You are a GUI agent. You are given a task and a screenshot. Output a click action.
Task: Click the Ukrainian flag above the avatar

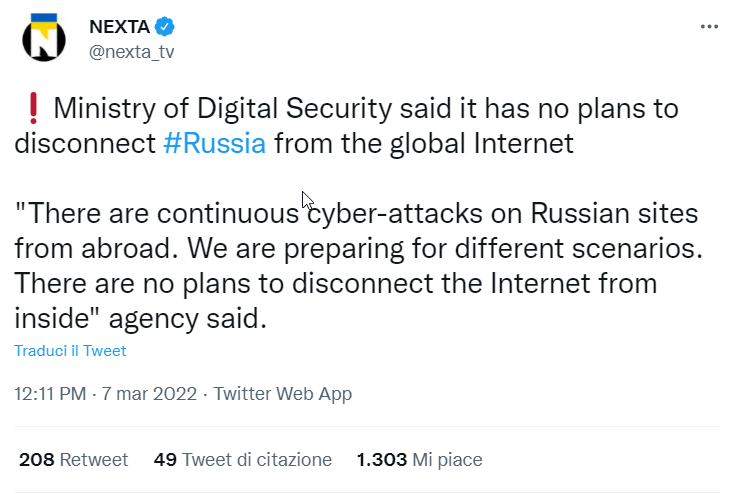coord(44,16)
